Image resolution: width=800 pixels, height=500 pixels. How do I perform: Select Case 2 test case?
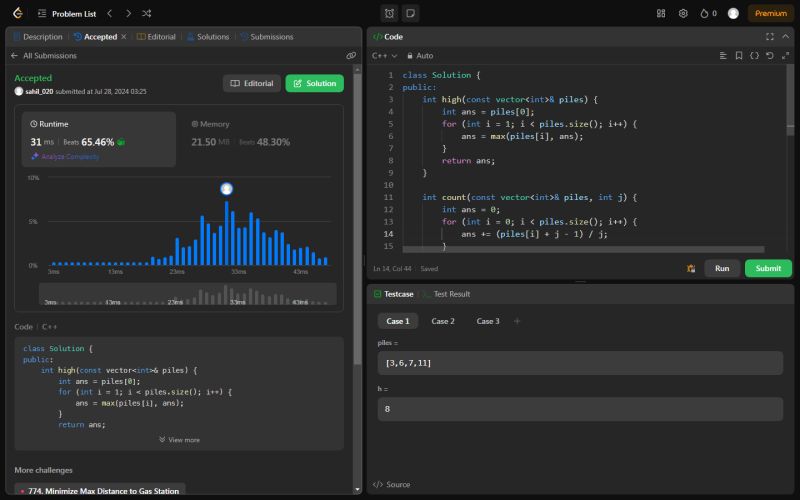click(443, 321)
